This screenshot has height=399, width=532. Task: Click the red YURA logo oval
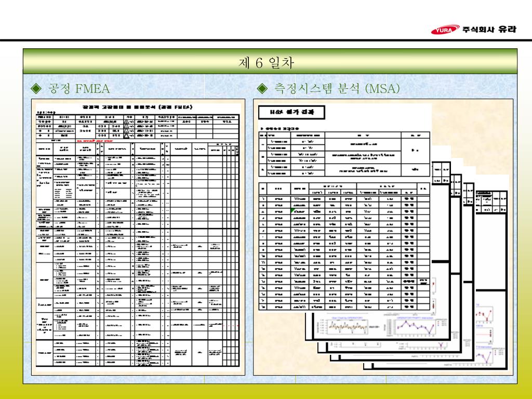pos(445,30)
